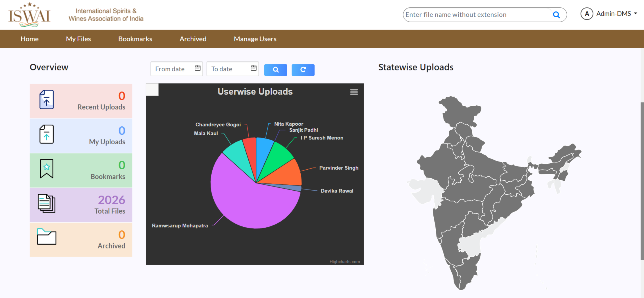The height and width of the screenshot is (298, 644).
Task: Click the blue date search button
Action: (275, 70)
